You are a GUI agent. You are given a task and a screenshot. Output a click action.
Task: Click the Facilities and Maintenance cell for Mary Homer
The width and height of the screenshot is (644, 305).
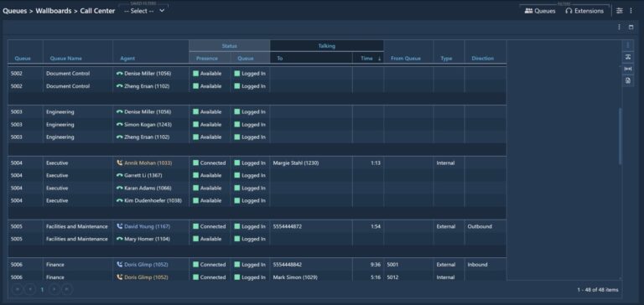[x=77, y=239]
